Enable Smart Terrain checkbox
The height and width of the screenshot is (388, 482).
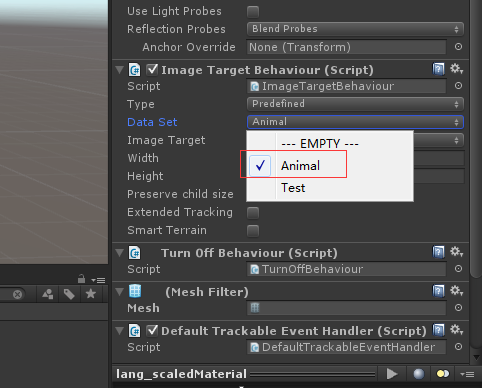[x=253, y=231]
